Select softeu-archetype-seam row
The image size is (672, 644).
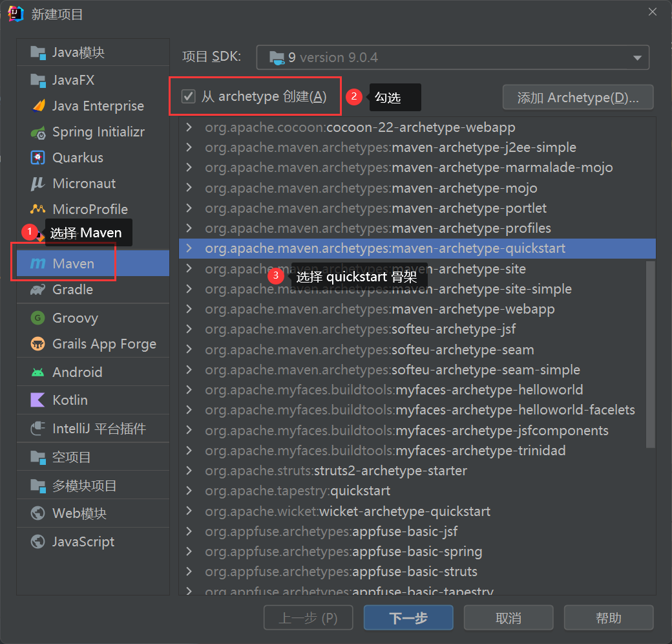[x=417, y=350]
